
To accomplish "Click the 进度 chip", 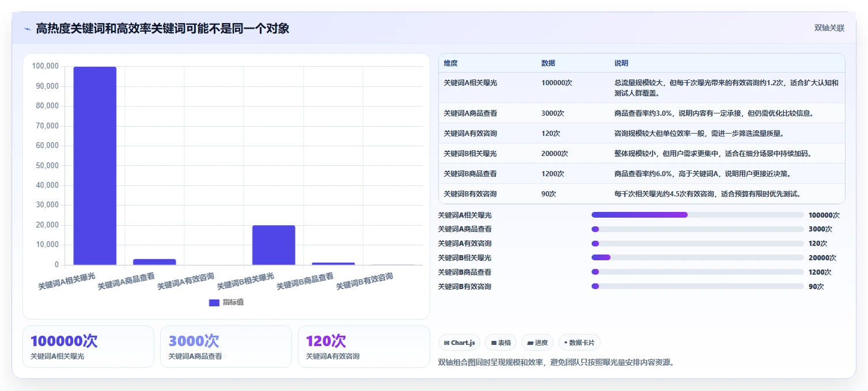I will [x=537, y=343].
